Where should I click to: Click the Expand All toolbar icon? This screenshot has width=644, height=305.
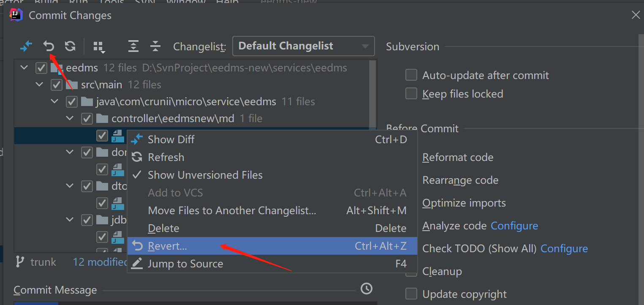[133, 46]
